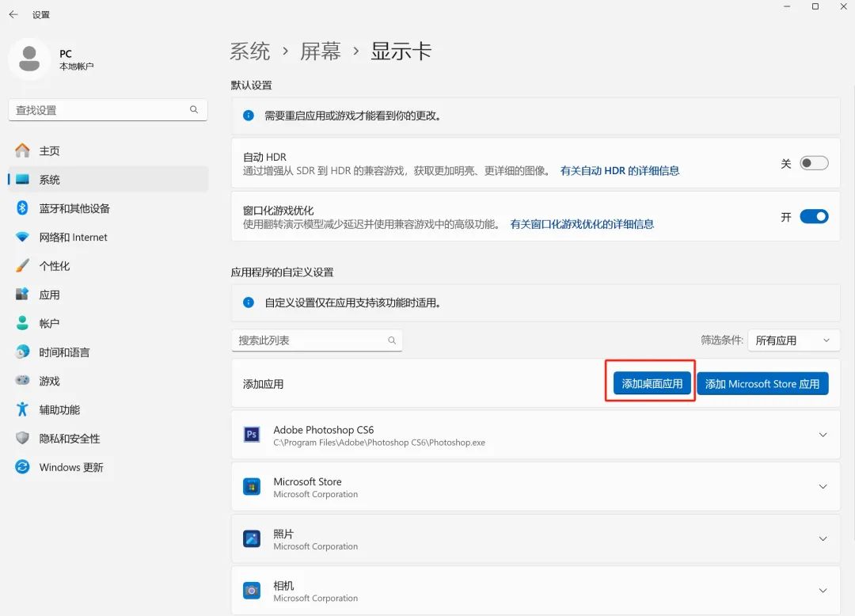
Task: Click the 照片 app icon
Action: click(252, 538)
